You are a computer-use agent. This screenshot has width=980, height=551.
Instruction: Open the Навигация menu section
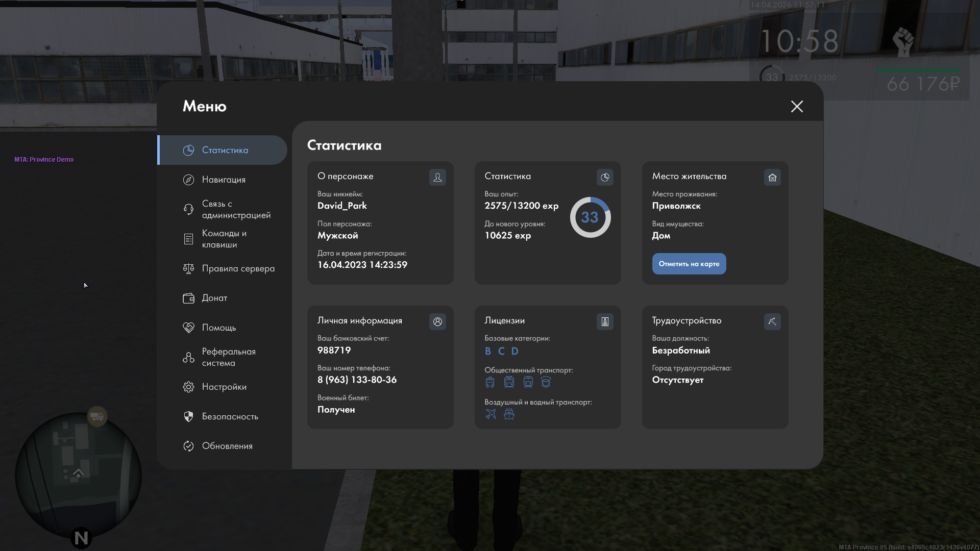point(223,180)
